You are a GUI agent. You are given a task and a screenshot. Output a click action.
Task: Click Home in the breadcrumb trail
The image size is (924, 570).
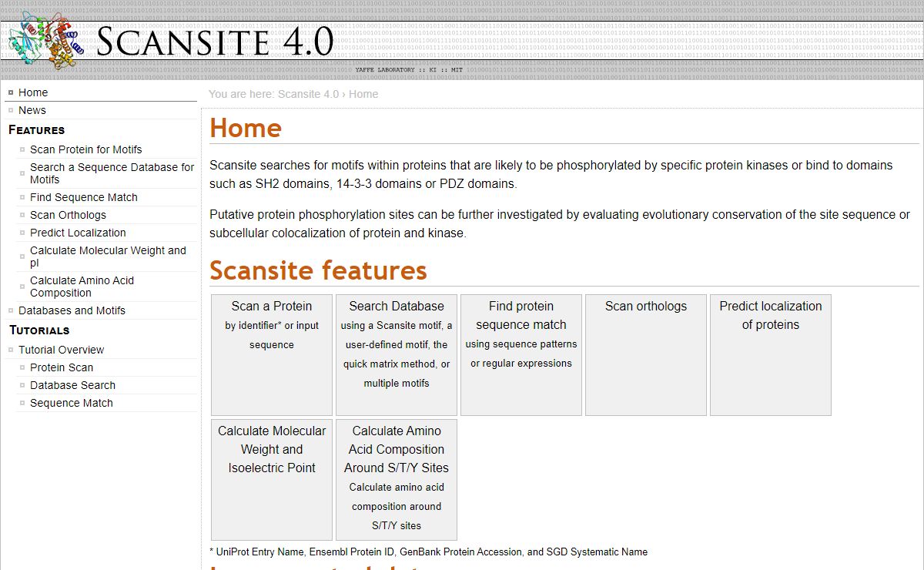[363, 94]
